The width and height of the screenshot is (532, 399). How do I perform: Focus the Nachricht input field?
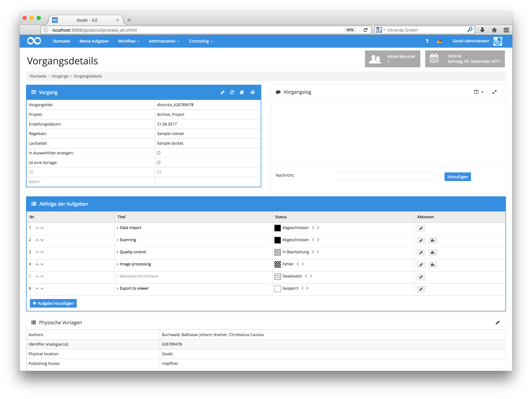click(388, 176)
